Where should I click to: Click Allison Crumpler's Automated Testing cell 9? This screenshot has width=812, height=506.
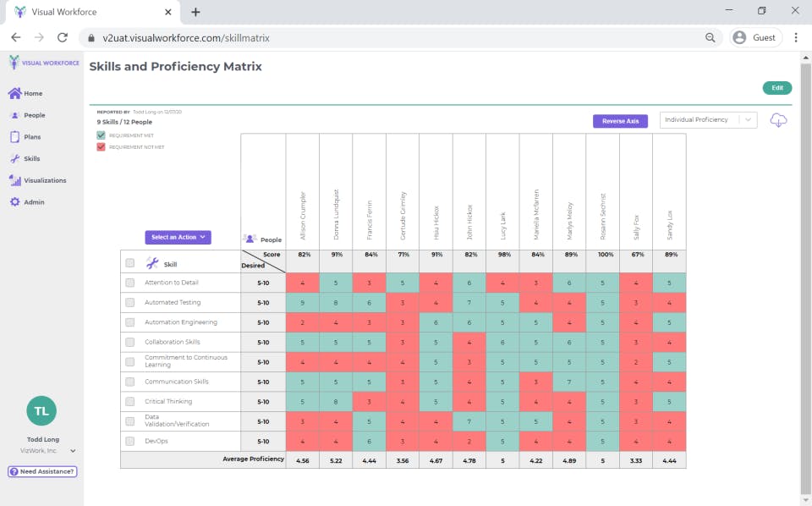pyautogui.click(x=303, y=302)
